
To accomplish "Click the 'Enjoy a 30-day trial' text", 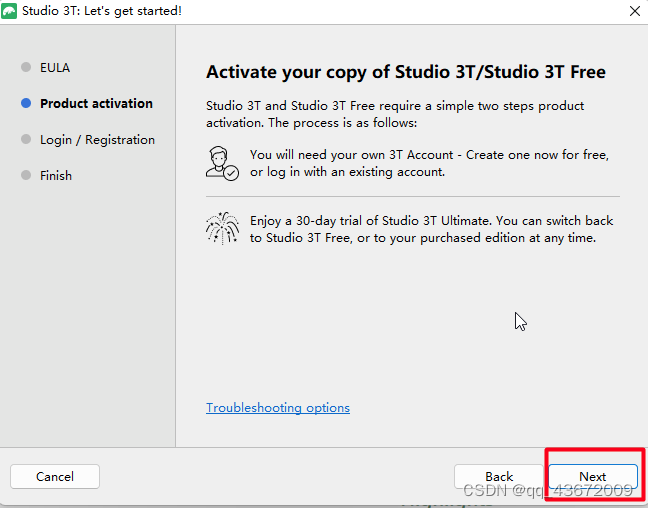I will (x=431, y=229).
